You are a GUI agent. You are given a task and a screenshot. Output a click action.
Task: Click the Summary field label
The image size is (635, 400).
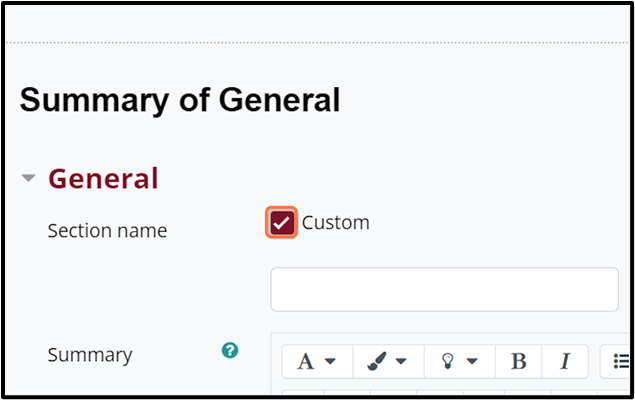[90, 355]
